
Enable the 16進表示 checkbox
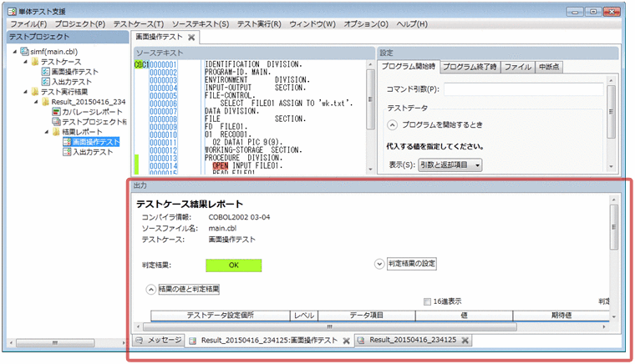tap(427, 301)
